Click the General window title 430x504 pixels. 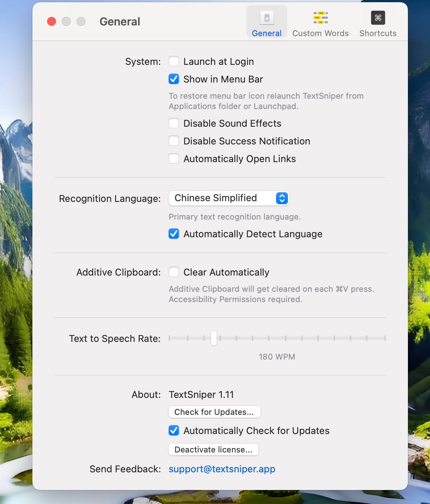click(x=120, y=21)
